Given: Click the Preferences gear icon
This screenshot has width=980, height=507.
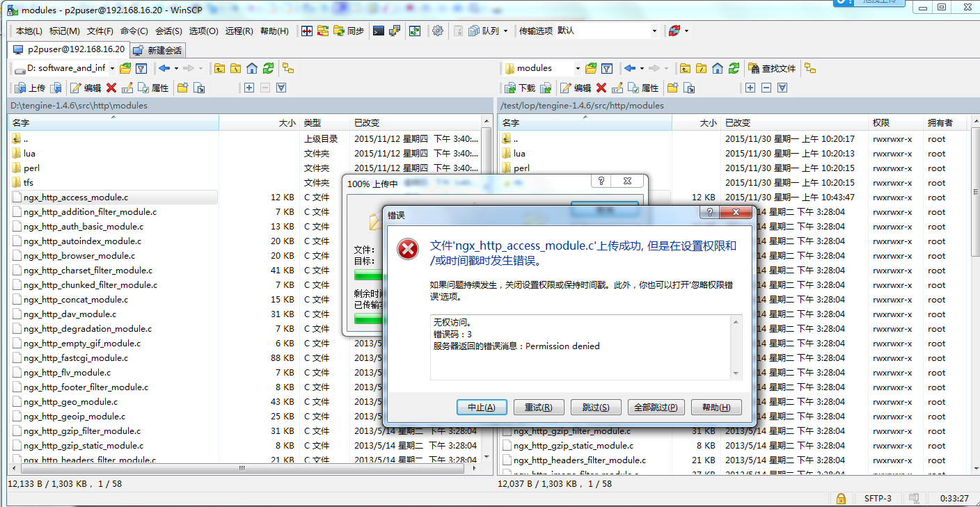Looking at the screenshot, I should 438,31.
